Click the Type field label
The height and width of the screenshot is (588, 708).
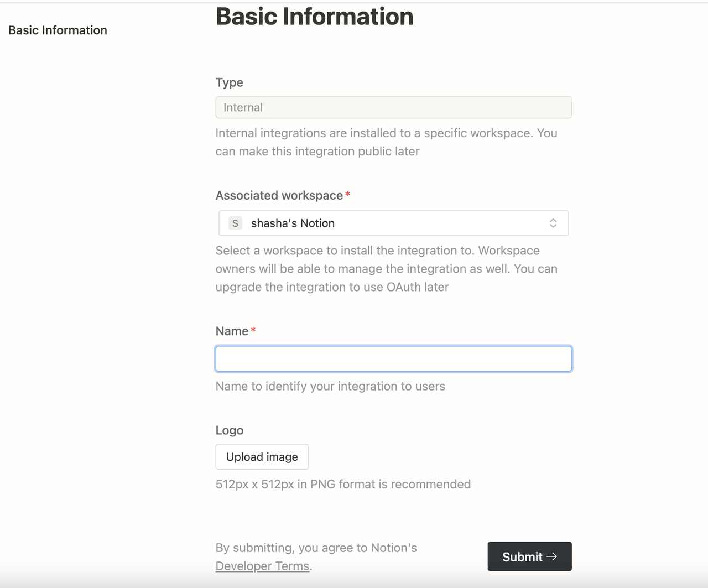[x=229, y=82]
